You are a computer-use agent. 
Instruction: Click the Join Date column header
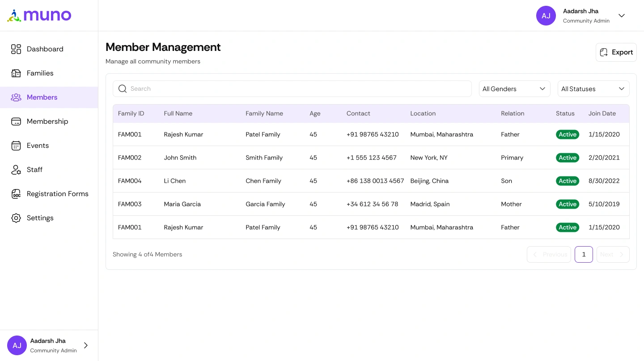[x=602, y=113]
